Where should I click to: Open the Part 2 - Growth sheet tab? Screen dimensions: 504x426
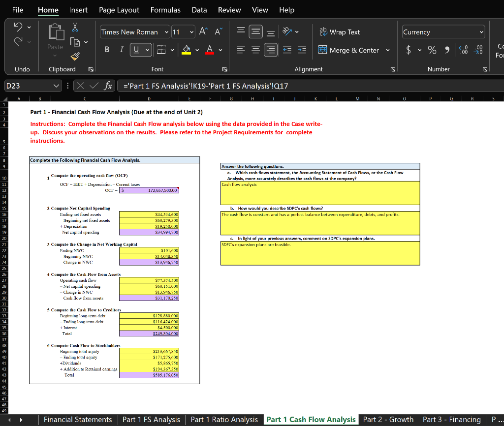(x=388, y=420)
